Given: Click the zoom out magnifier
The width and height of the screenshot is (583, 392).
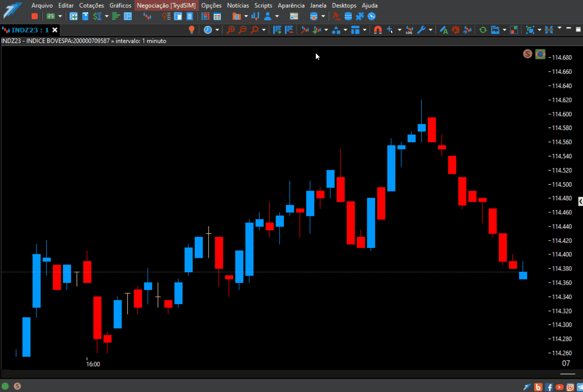Looking at the screenshot, I should (x=242, y=30).
